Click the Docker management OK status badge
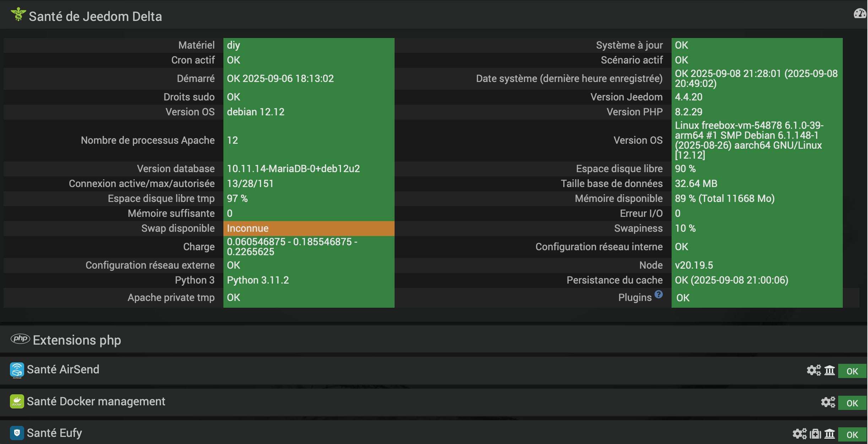868x444 pixels. [852, 403]
